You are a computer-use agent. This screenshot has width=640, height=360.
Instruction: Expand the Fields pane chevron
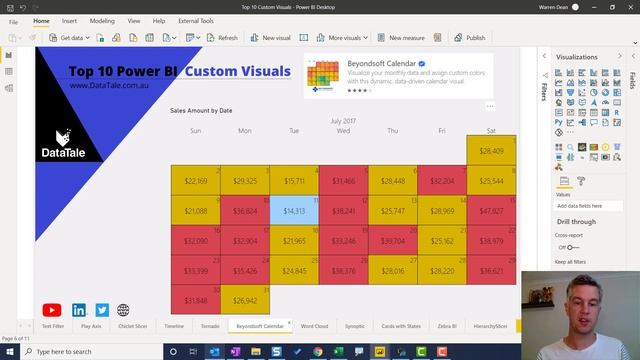click(x=633, y=56)
